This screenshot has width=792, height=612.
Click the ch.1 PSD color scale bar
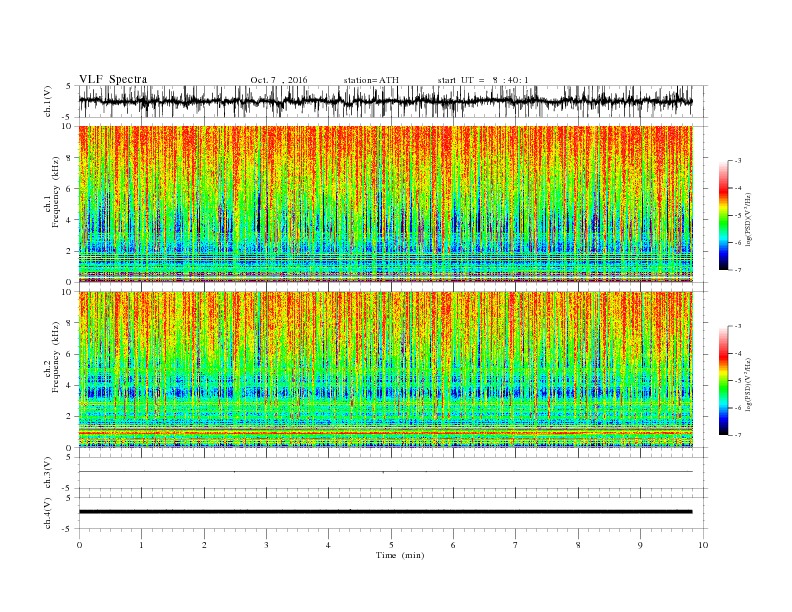[723, 215]
